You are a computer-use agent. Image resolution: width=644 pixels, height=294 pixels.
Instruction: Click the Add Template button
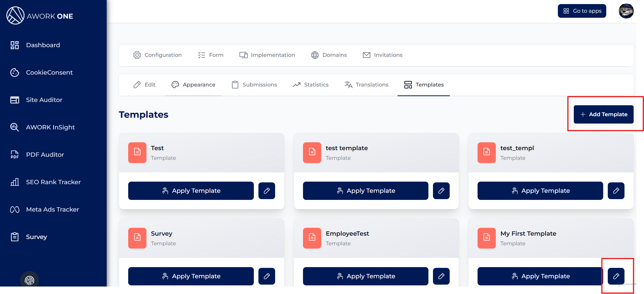pyautogui.click(x=603, y=114)
